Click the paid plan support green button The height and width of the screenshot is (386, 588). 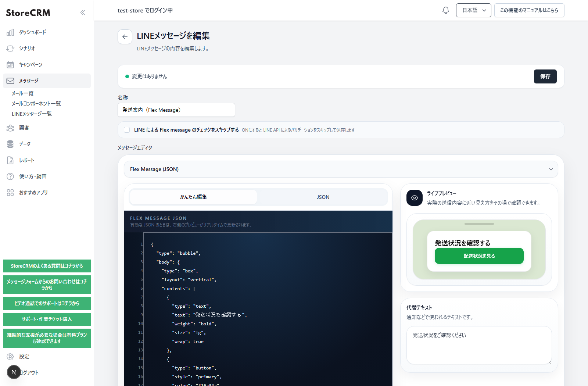click(47, 338)
